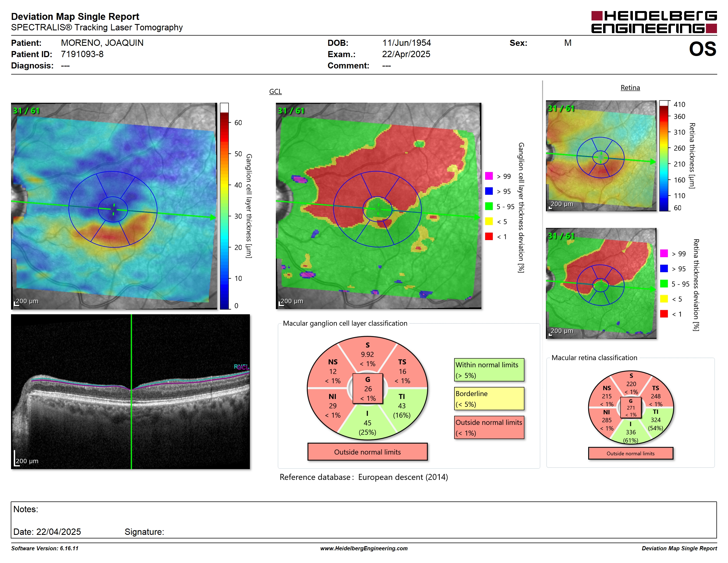
Task: Select the I sector value 45 in the GCL chart
Action: (x=367, y=423)
